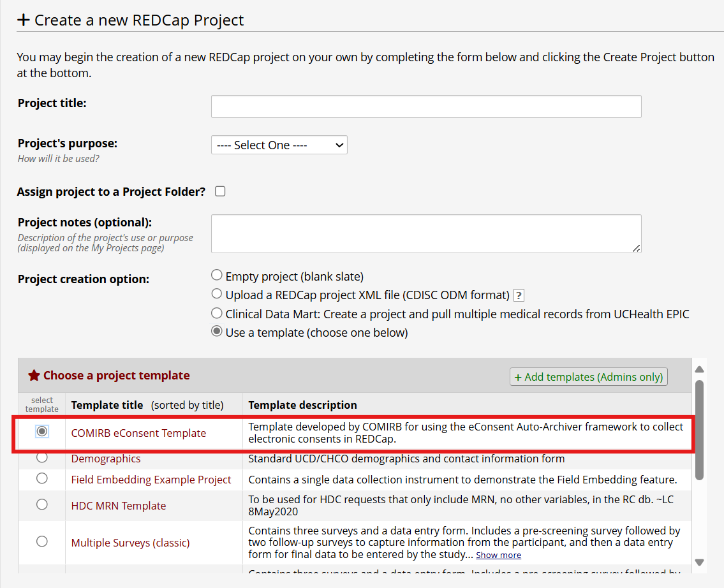Click inside the Project notes text box

point(425,233)
